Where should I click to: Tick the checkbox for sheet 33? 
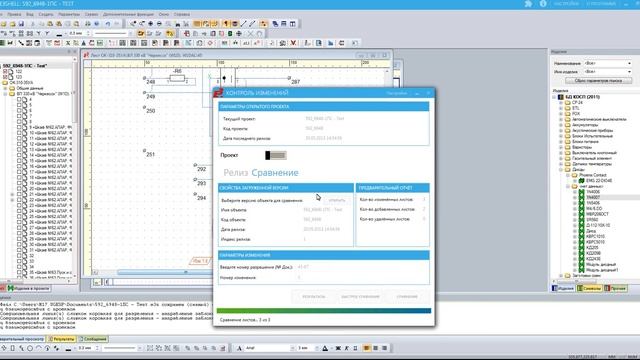pos(19,261)
